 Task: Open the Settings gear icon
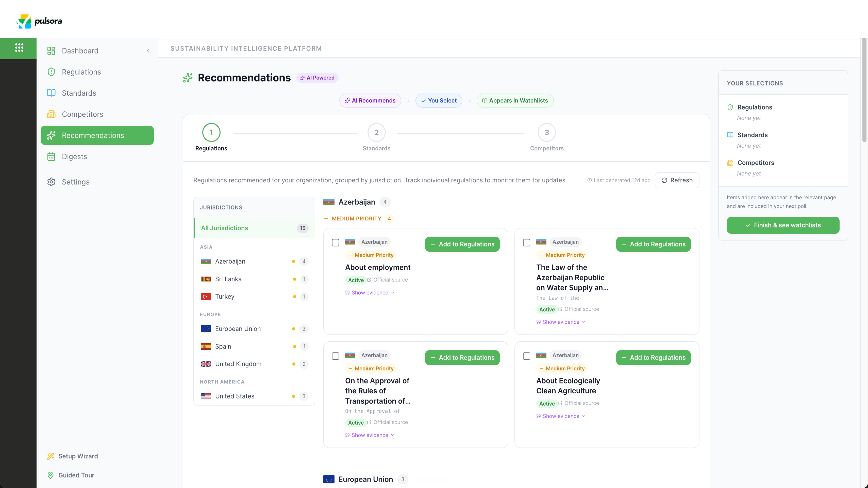pos(51,182)
